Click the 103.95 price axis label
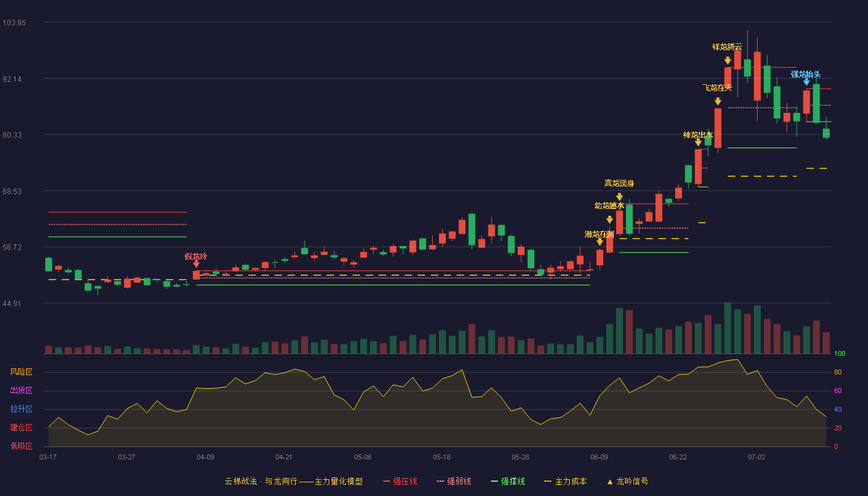Viewport: 868px width, 496px height. click(14, 23)
